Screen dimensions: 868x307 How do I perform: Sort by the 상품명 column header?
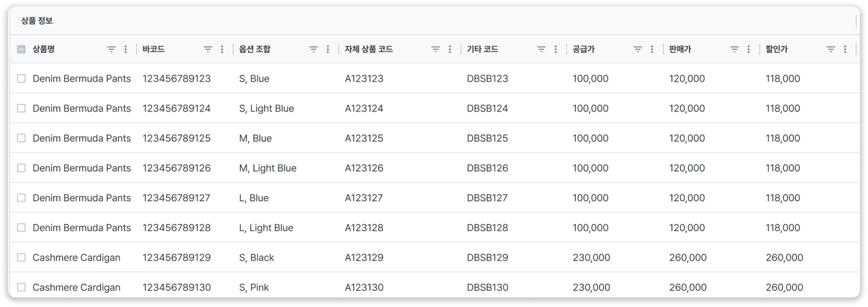(x=44, y=49)
